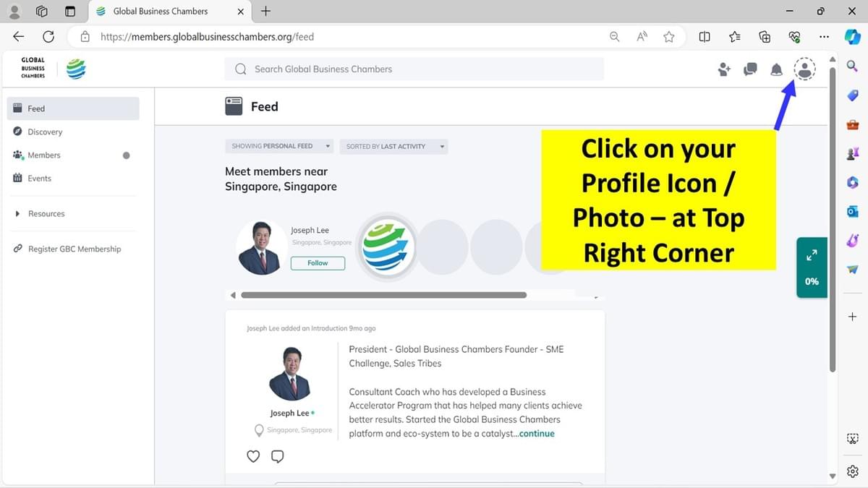The image size is (868, 488).
Task: Open the notifications bell
Action: (776, 69)
